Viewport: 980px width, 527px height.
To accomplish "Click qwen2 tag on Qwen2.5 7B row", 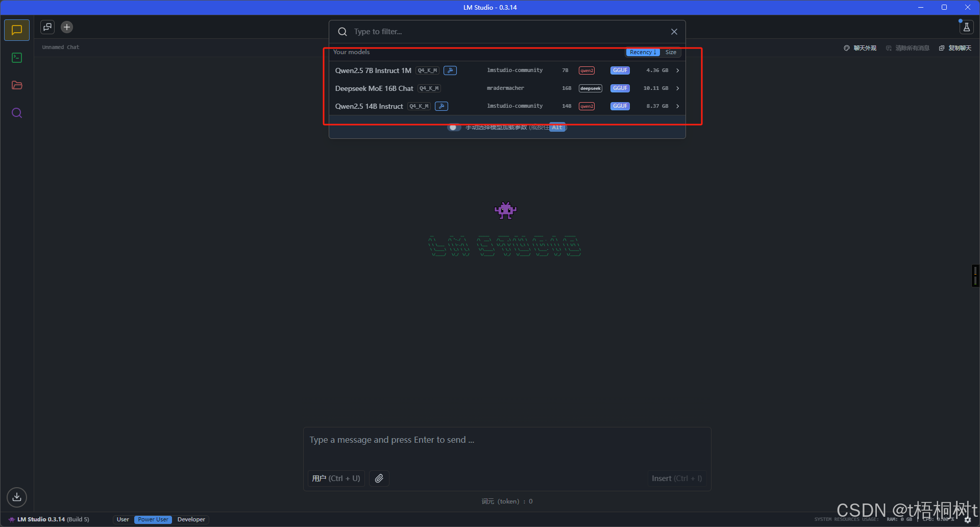I will (x=586, y=70).
